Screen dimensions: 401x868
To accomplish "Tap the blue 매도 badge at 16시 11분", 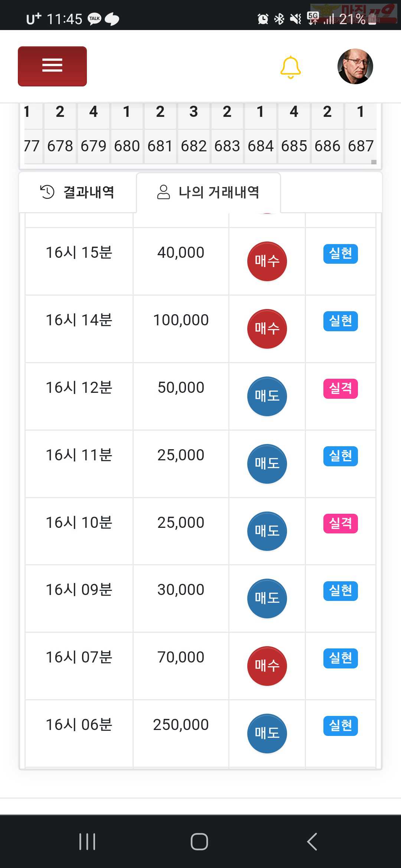I will tap(267, 464).
